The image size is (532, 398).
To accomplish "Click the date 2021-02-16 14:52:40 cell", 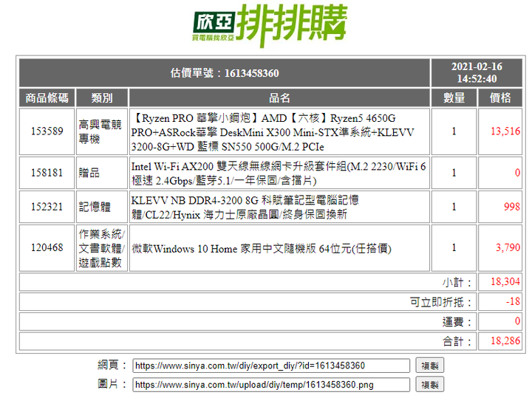I will point(477,73).
